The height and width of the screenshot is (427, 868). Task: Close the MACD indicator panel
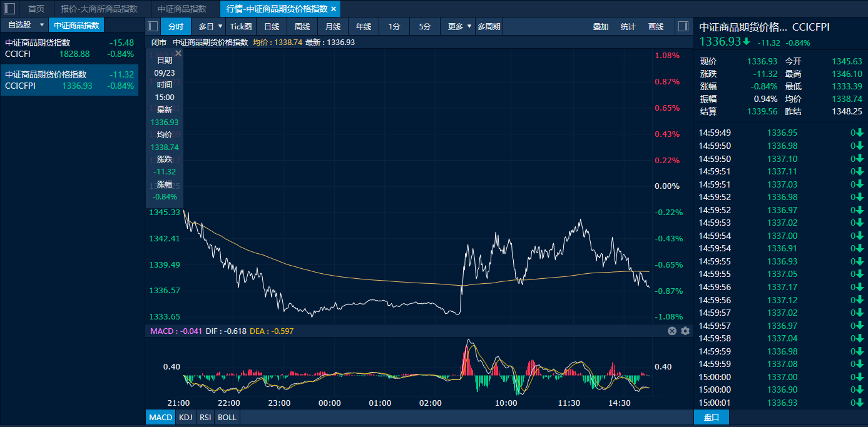tap(672, 331)
